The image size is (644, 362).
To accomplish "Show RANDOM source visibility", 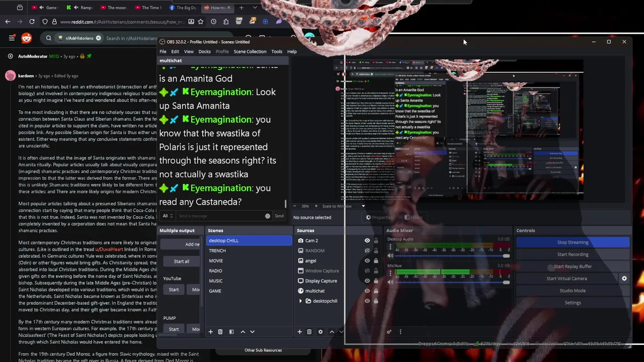I will (x=367, y=250).
